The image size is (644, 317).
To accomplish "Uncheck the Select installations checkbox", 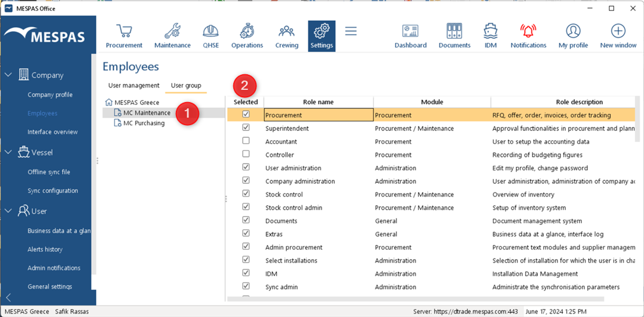I will coord(245,260).
